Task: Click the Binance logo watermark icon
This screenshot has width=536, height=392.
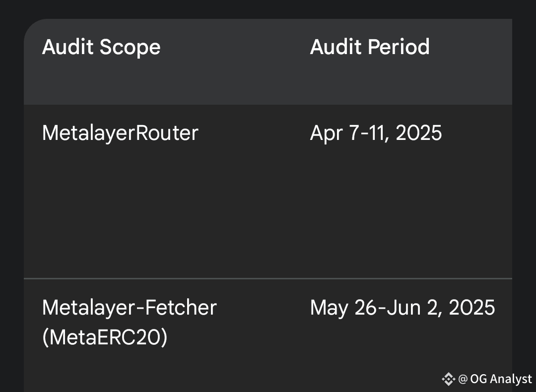Action: 448,379
